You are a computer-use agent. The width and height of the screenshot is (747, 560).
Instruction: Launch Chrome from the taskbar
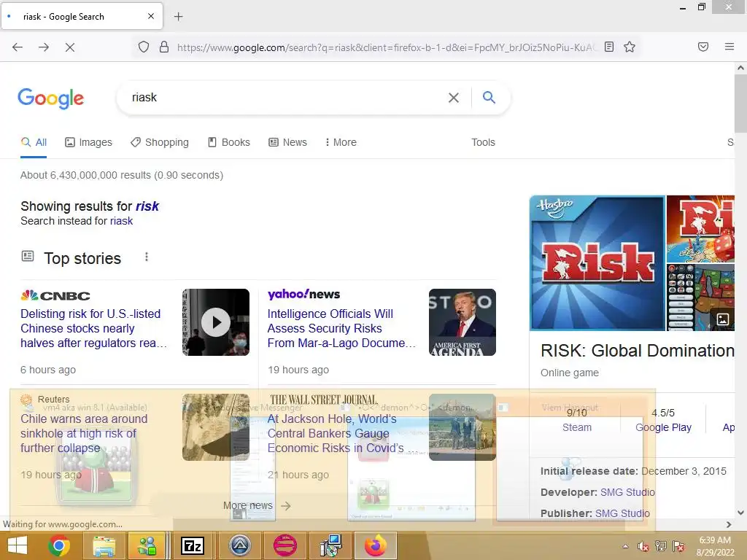click(x=59, y=545)
